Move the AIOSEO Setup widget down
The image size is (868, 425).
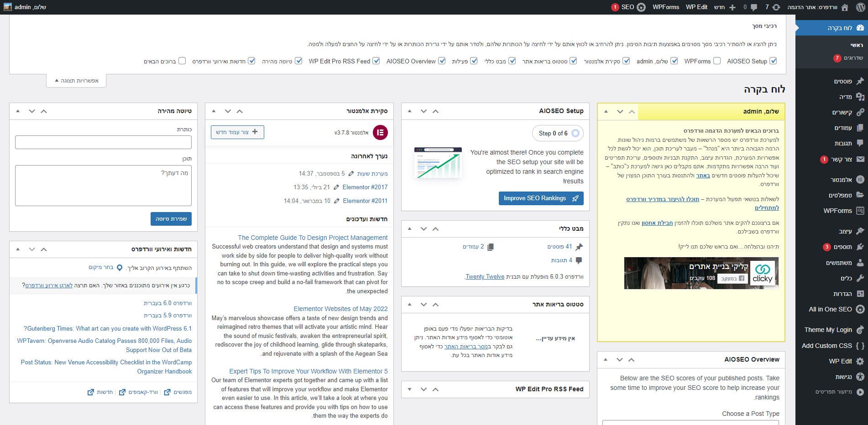tap(424, 111)
